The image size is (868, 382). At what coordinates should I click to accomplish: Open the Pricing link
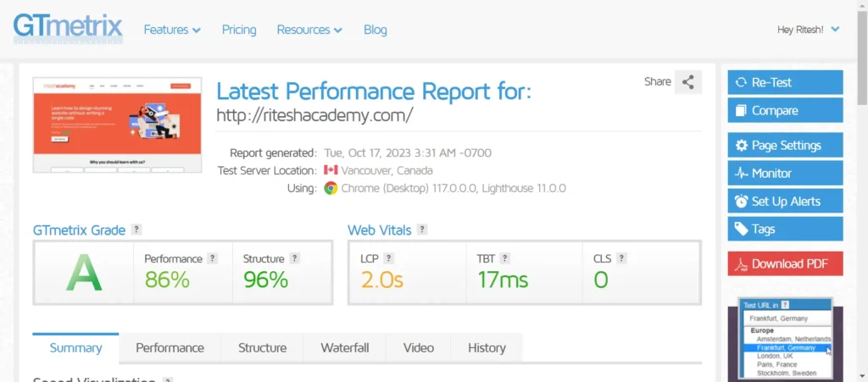pyautogui.click(x=239, y=30)
